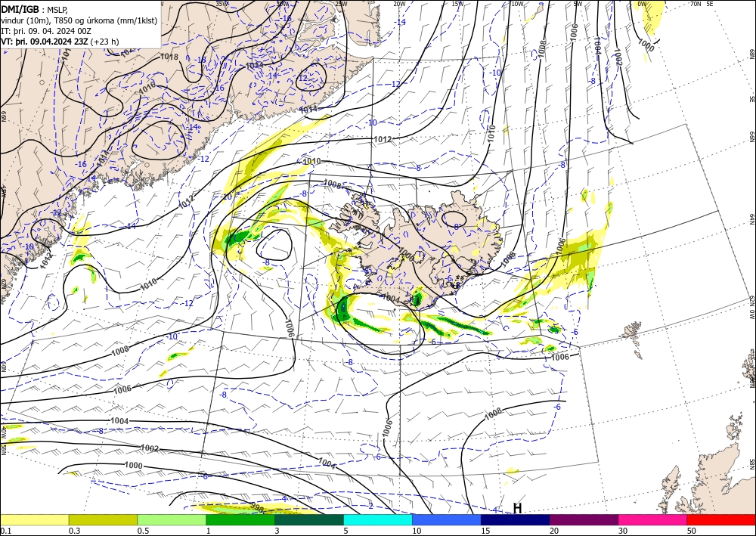
Task: Pick the cyan 5–10 legend swatch
Action: pos(378,519)
